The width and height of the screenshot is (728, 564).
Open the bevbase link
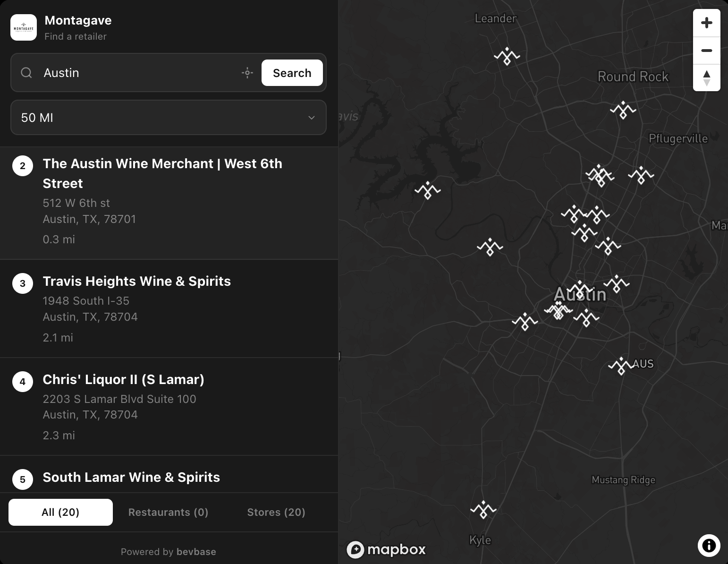coord(196,552)
